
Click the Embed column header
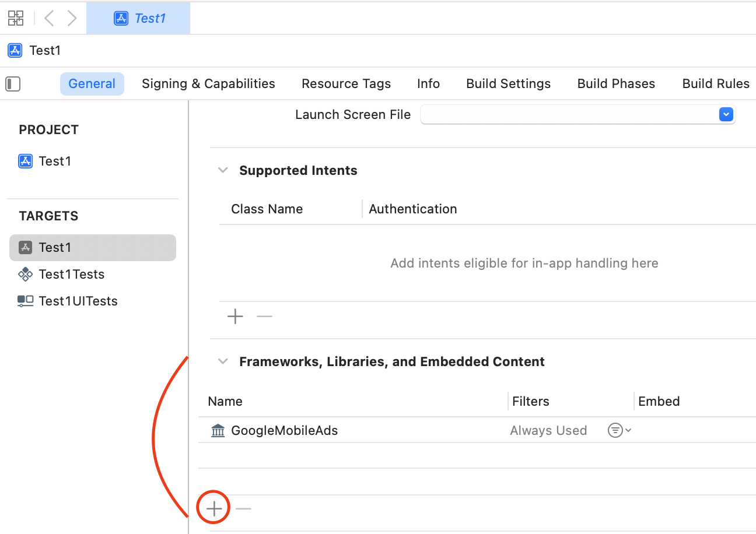[659, 402]
